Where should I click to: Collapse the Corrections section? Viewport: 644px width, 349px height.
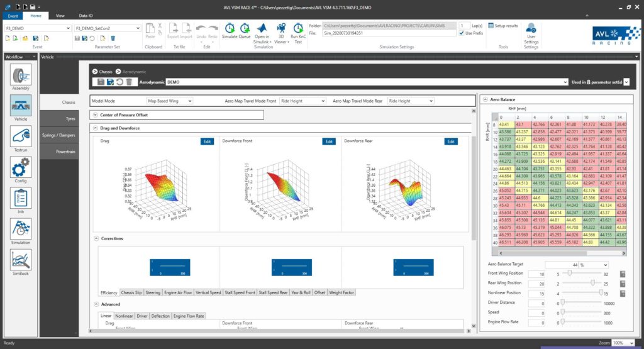[96, 238]
